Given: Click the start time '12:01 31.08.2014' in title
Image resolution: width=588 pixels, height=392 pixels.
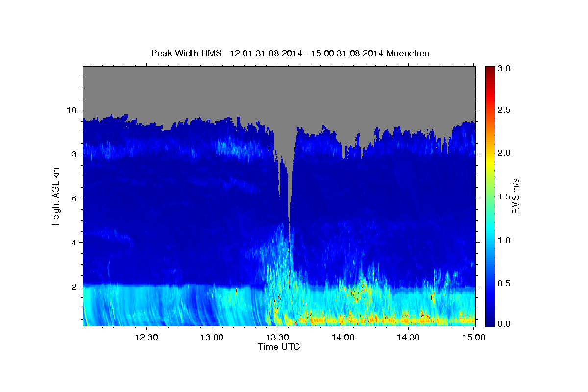Looking at the screenshot, I should tap(265, 53).
